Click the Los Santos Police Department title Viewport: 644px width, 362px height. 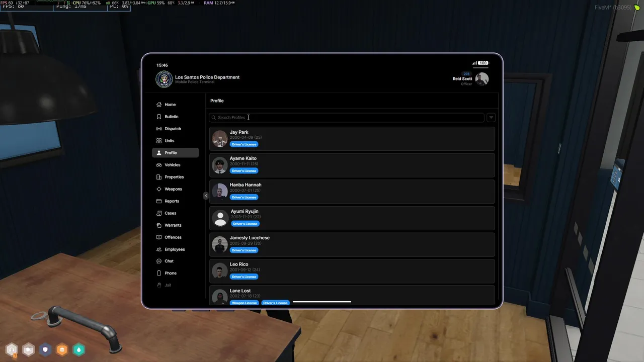[x=207, y=77]
